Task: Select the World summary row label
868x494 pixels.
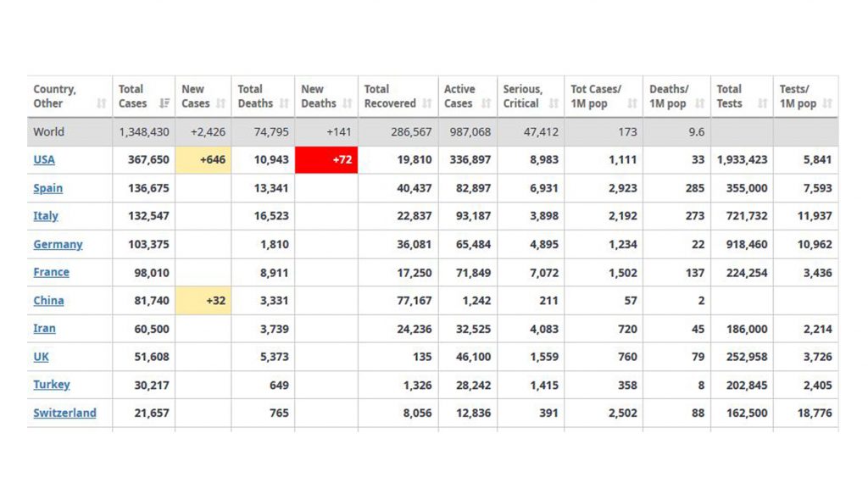Action: pyautogui.click(x=49, y=131)
